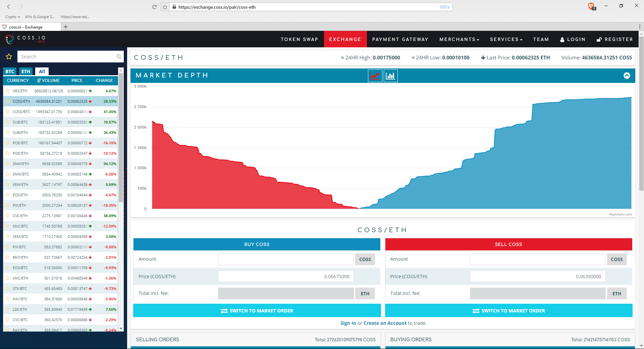Favorite the SNM/ETH pair star
Viewport: 644px width, 349px height.
[7, 163]
